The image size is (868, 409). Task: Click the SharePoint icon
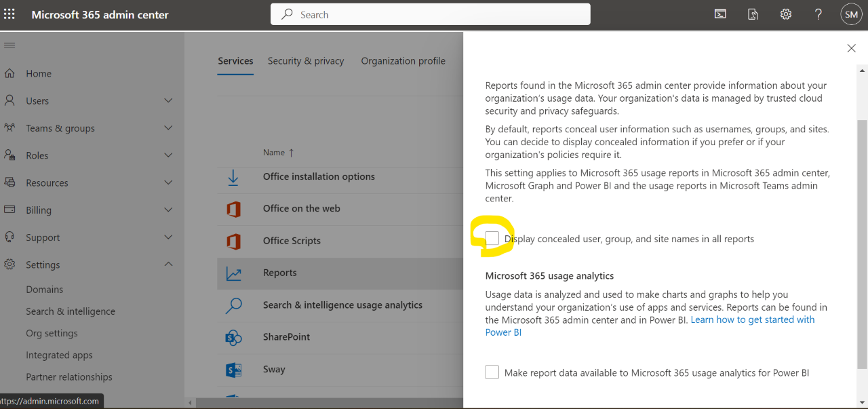[x=233, y=337]
